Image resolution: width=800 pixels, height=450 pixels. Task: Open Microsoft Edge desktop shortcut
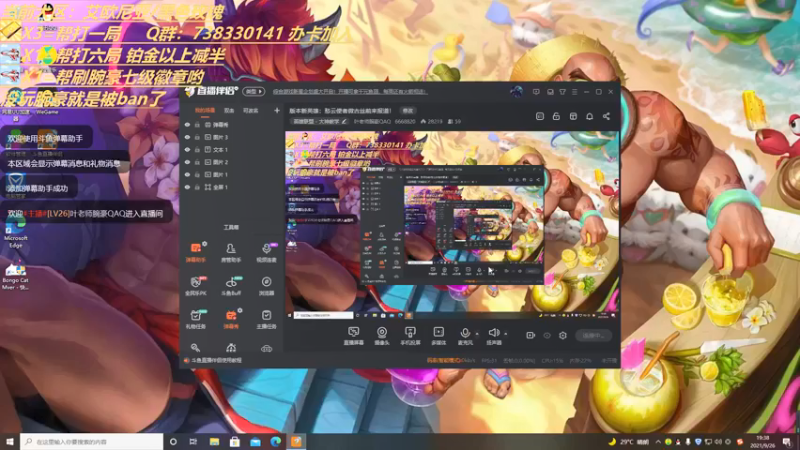click(16, 234)
